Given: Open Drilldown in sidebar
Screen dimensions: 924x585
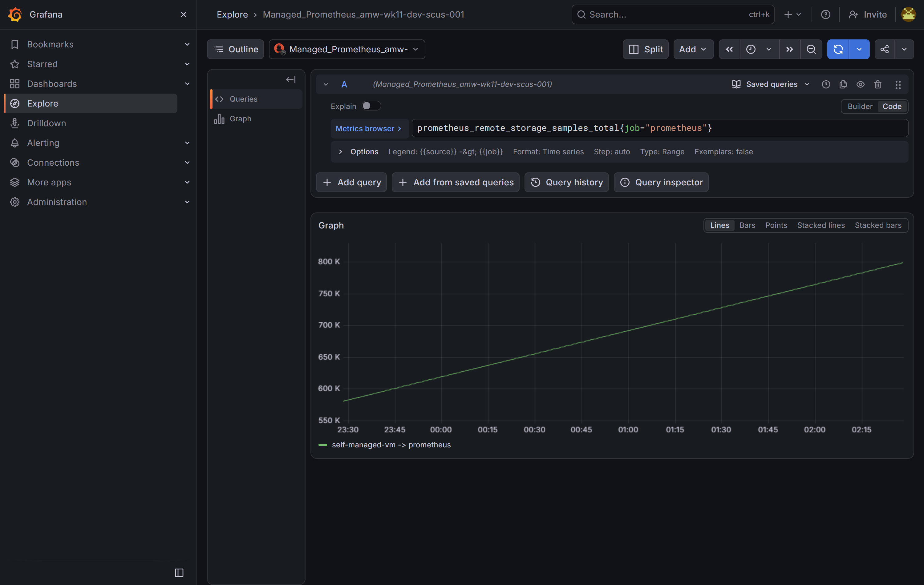Looking at the screenshot, I should [x=47, y=123].
